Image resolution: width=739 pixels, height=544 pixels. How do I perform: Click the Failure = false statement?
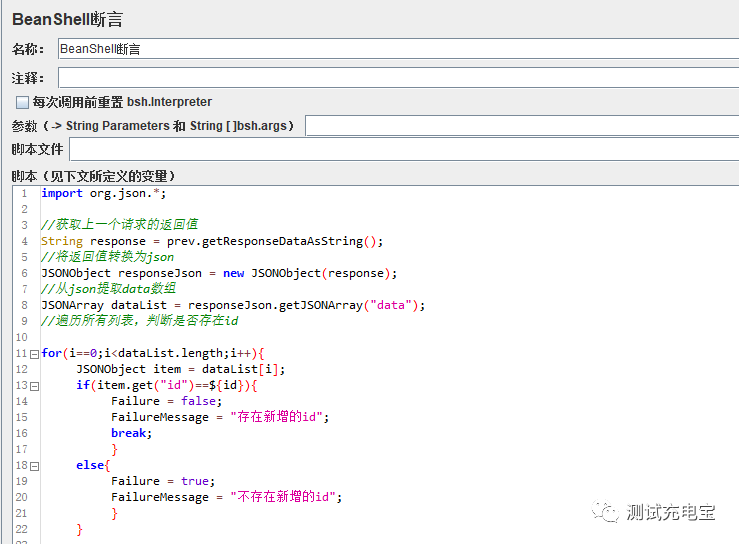(x=166, y=401)
